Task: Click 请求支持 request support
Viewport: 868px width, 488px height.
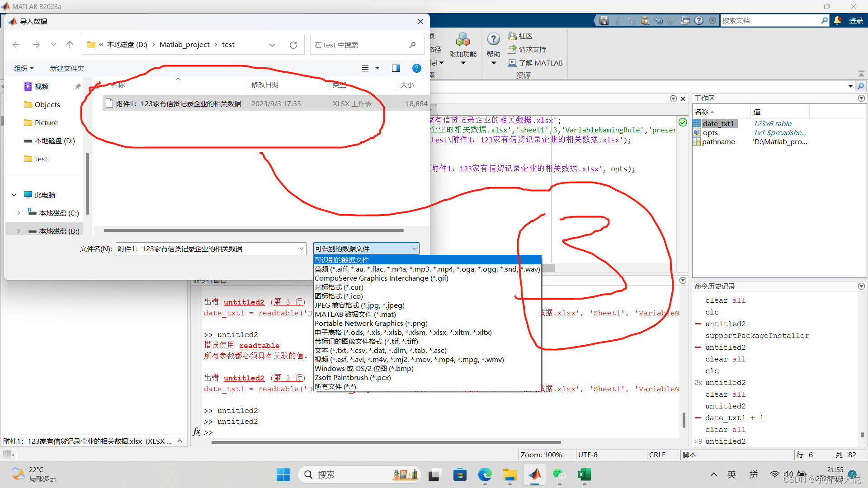Action: (x=527, y=49)
